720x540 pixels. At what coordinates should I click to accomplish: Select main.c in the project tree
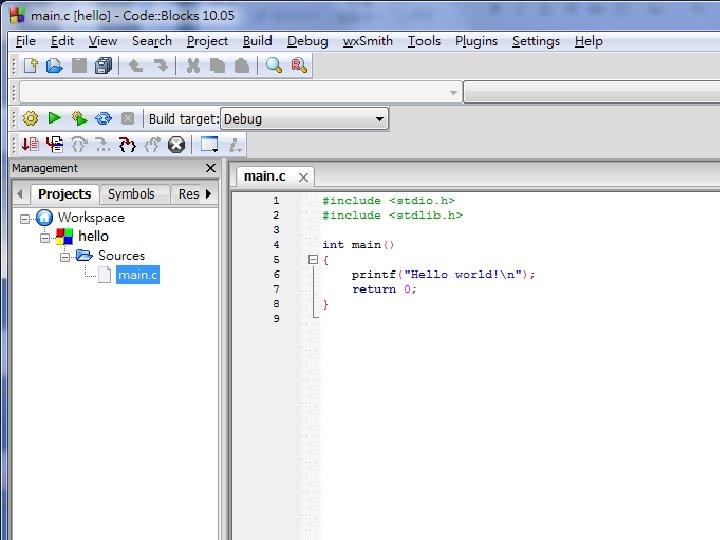pos(137,275)
